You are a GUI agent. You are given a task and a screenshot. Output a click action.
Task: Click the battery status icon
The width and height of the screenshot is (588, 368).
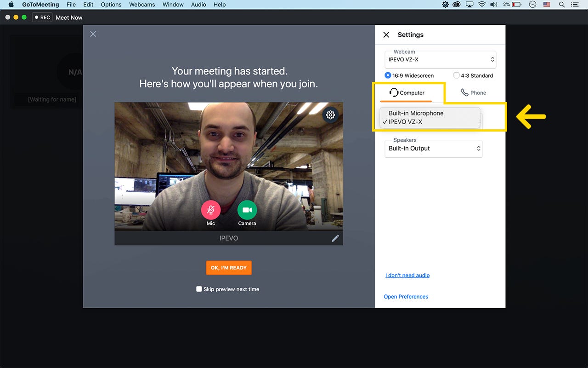517,5
